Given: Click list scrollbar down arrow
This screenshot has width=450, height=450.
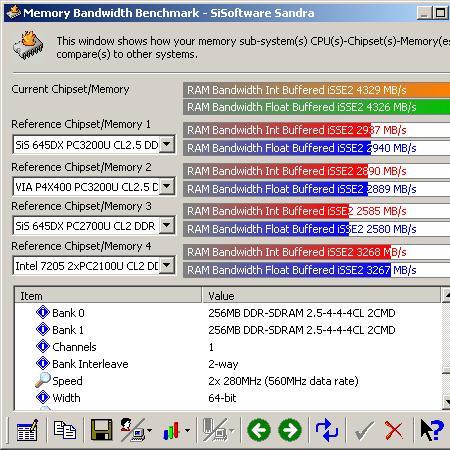Looking at the screenshot, I should pos(446,401).
